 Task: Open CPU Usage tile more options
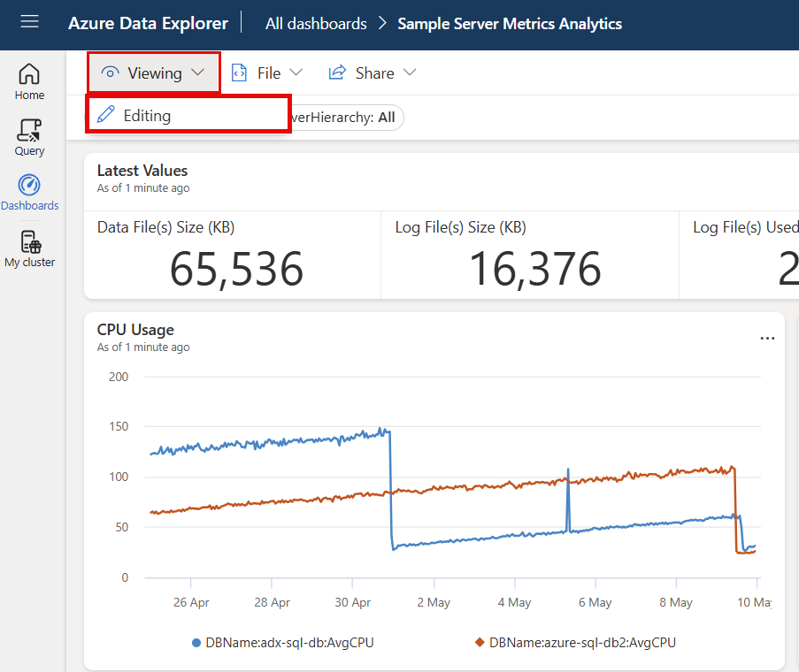[x=767, y=338]
